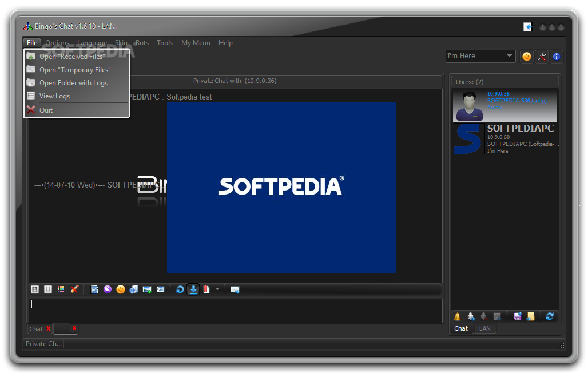
Task: Open the Options menu
Action: point(57,43)
